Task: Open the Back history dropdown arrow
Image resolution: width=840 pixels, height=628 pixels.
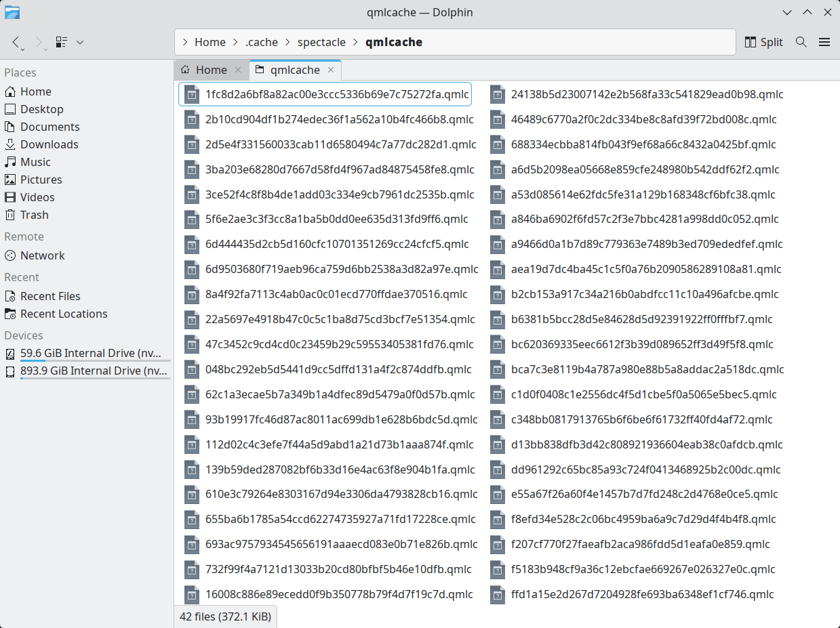Action: [23, 49]
